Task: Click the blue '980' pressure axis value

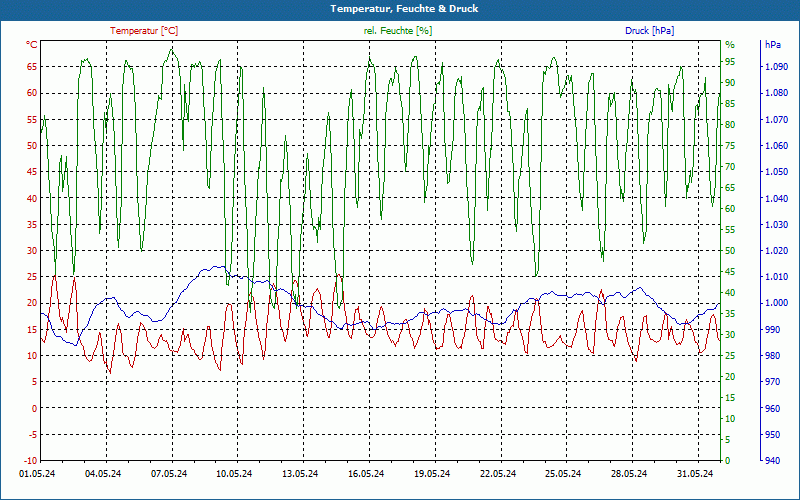Action: coord(773,356)
